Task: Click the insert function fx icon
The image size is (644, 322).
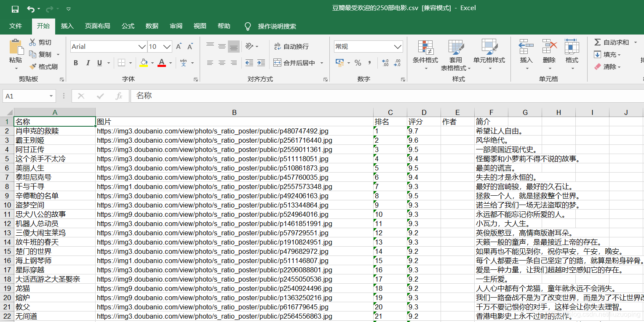Action: click(x=119, y=96)
